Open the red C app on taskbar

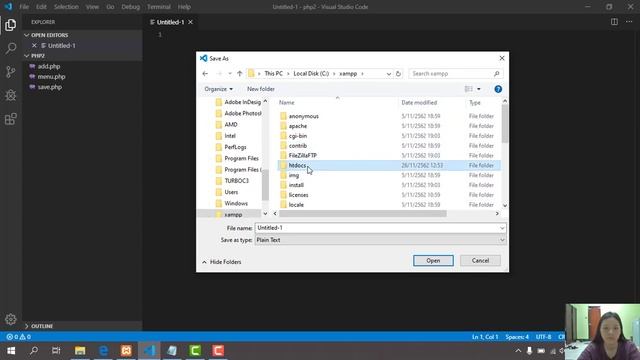[218, 351]
